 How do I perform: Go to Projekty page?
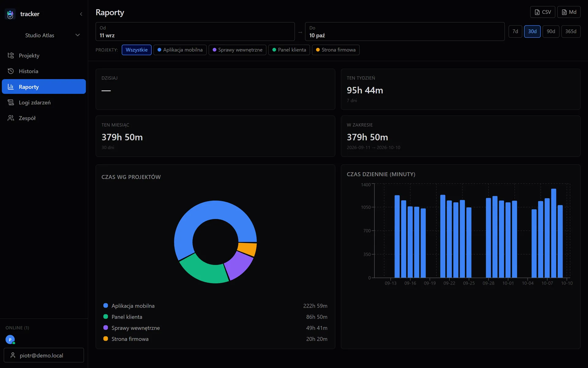pyautogui.click(x=44, y=56)
